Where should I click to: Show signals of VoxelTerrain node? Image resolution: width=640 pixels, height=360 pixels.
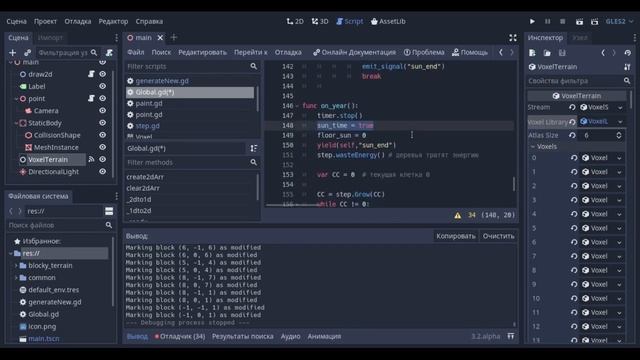coord(91,159)
